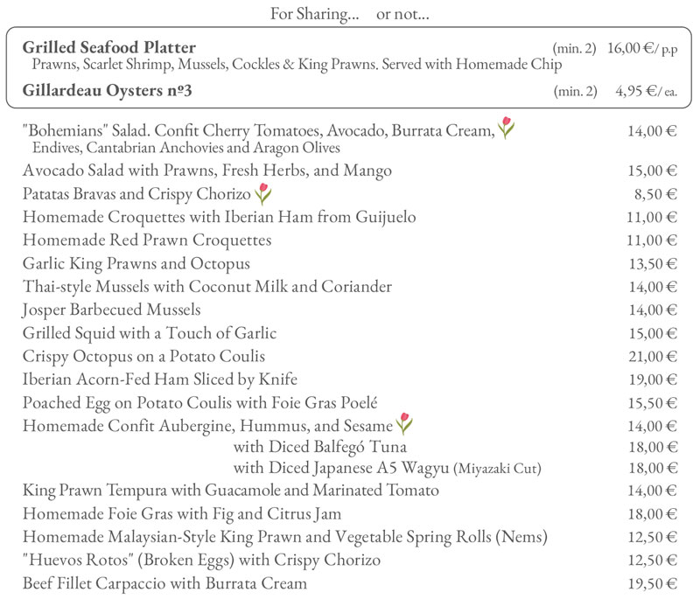This screenshot has width=700, height=606.
Task: Select King Prawn Tempura with Guacamole
Action: 231,491
